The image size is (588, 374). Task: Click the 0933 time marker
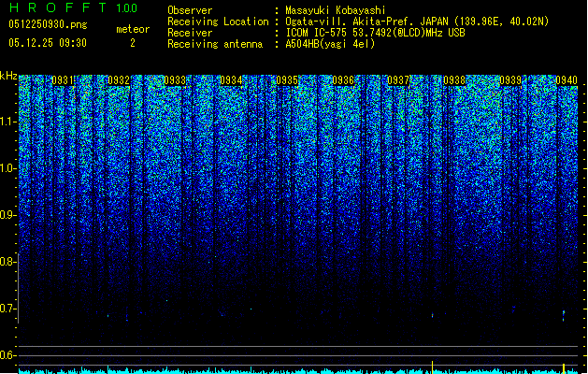point(175,80)
